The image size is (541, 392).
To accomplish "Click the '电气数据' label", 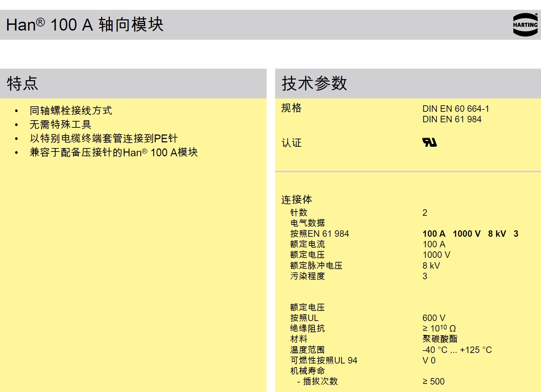I will click(x=308, y=223).
